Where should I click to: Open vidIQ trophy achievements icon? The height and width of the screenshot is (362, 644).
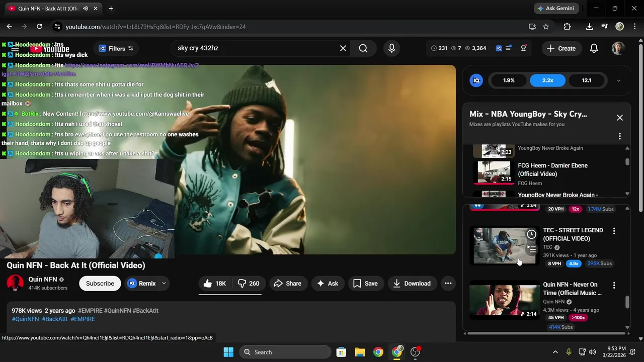(x=524, y=48)
